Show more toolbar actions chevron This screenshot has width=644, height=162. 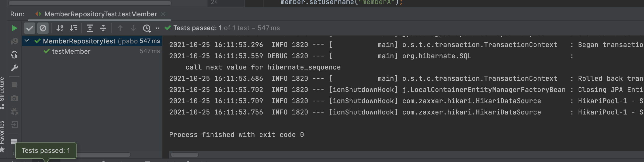click(x=158, y=28)
